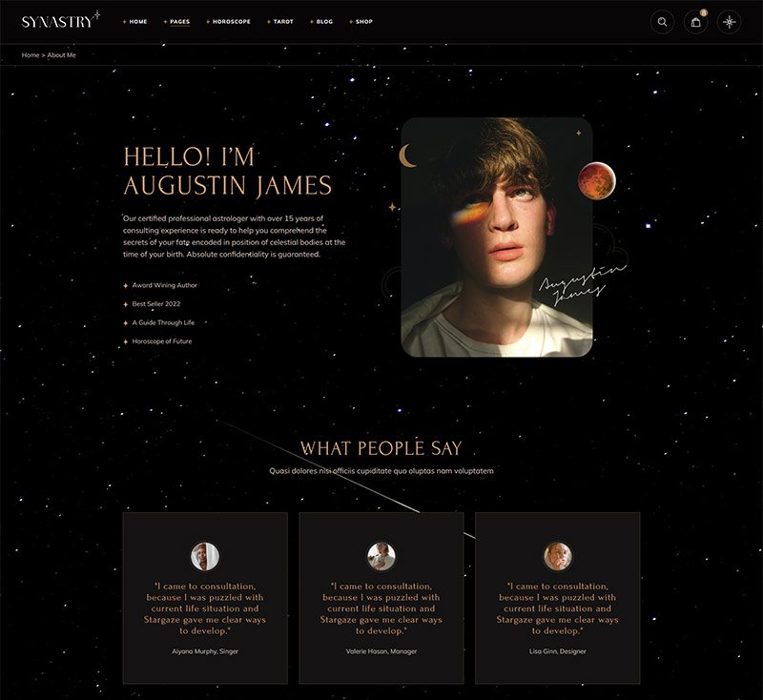Screen dimensions: 763x700
Task: Go to the Shop menu item
Action: (363, 21)
